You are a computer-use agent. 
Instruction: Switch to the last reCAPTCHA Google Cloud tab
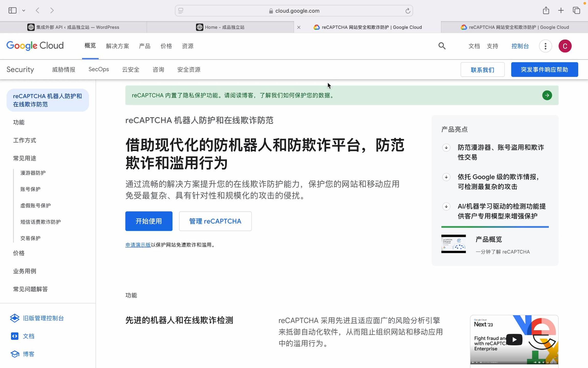pyautogui.click(x=514, y=27)
